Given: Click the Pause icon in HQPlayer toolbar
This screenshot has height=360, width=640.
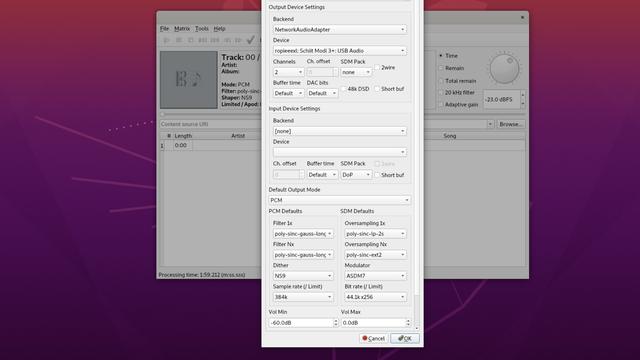Looking at the screenshot, I should pos(179,40).
